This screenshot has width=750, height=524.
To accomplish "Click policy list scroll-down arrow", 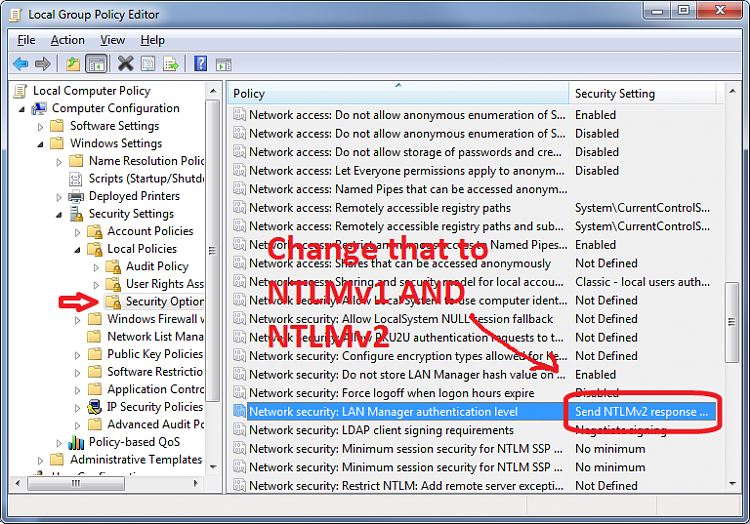I will click(x=732, y=484).
